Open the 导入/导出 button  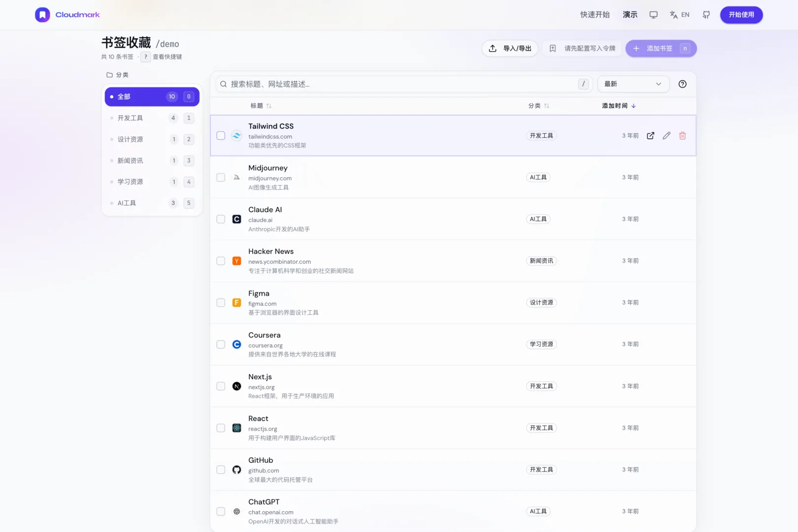click(510, 48)
